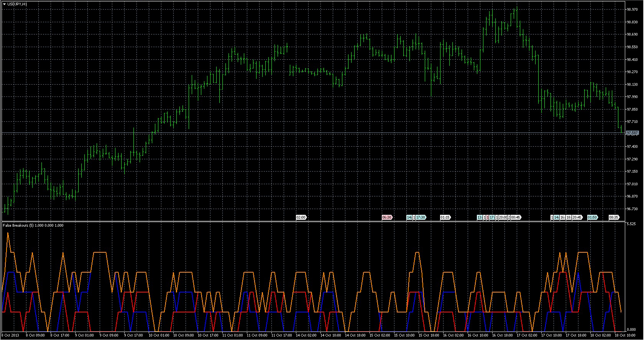The height and width of the screenshot is (340, 644).
Task: Click the 96.730 price scale label
Action: click(x=632, y=209)
